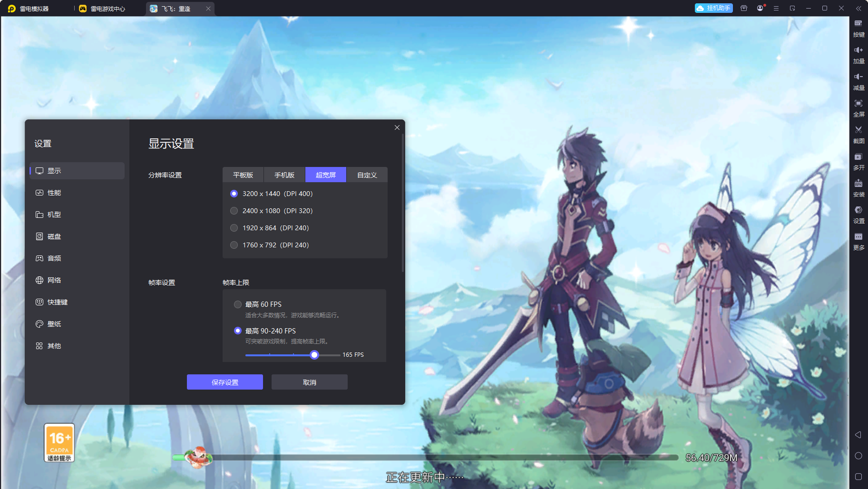Collapse the right sidebar with double chevron

tap(858, 9)
